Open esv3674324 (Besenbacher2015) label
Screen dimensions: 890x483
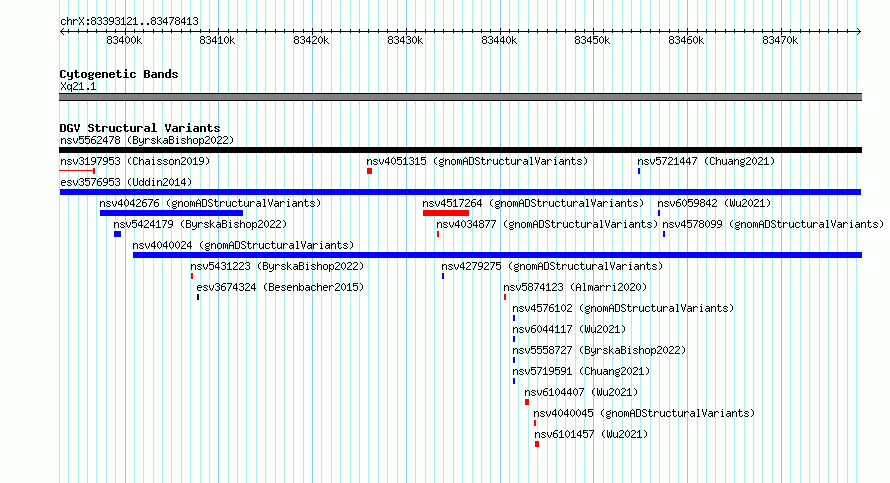click(x=280, y=287)
